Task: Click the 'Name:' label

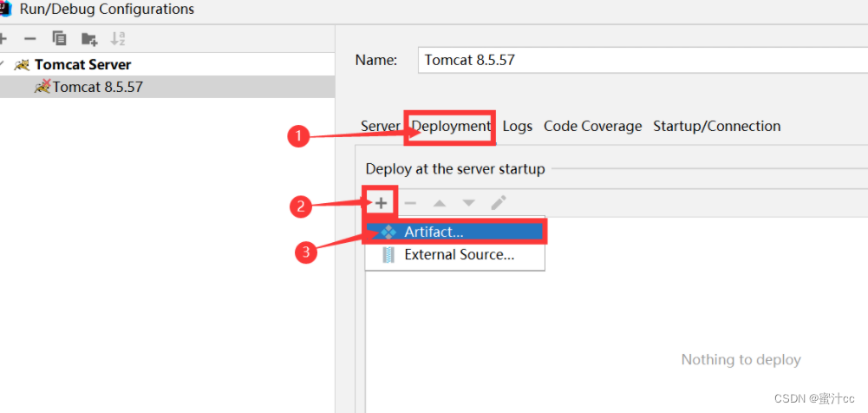Action: 376,61
